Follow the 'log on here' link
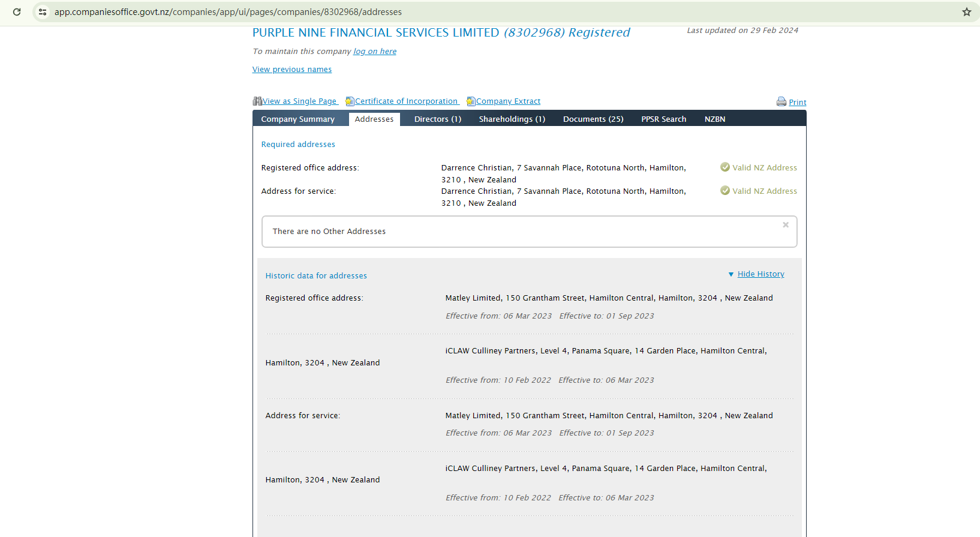Image resolution: width=980 pixels, height=537 pixels. 375,52
